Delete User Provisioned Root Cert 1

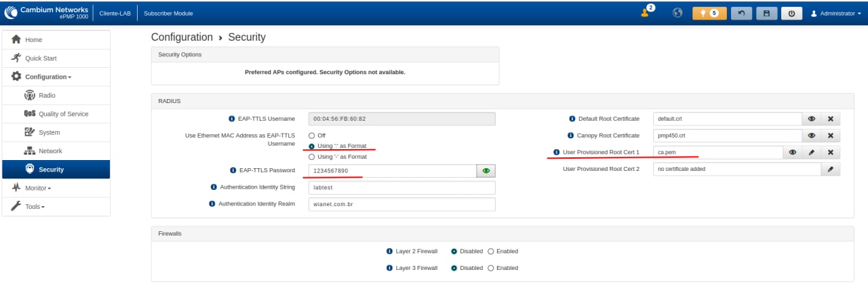(831, 153)
